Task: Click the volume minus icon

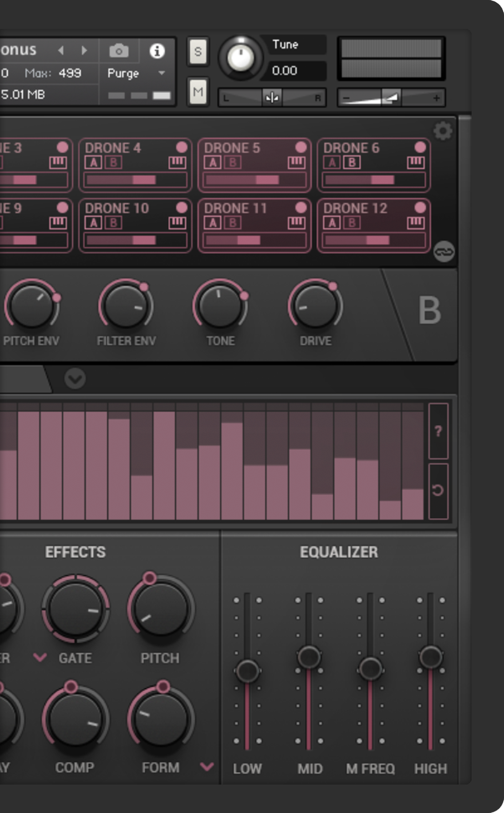Action: point(347,98)
